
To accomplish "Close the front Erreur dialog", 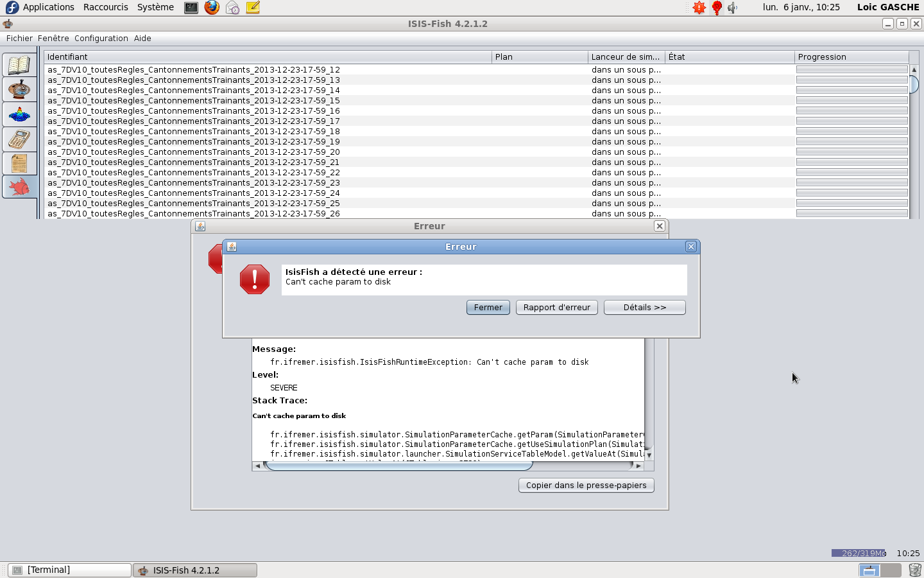I will 691,247.
